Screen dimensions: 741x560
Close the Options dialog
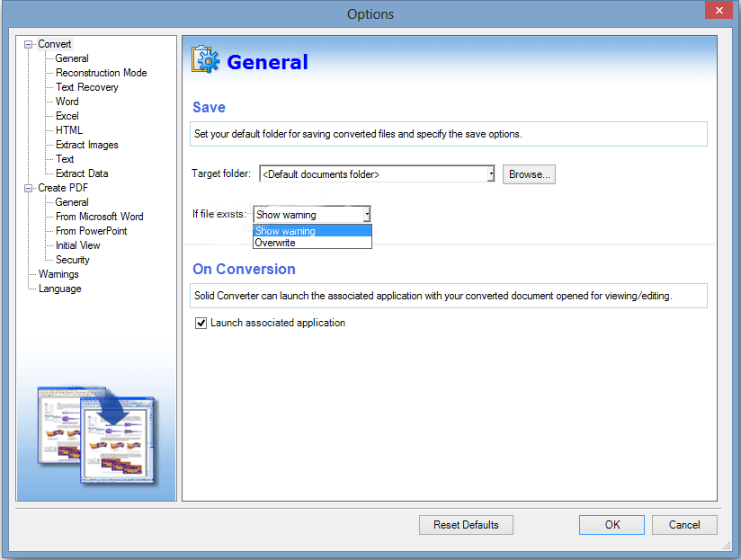719,10
